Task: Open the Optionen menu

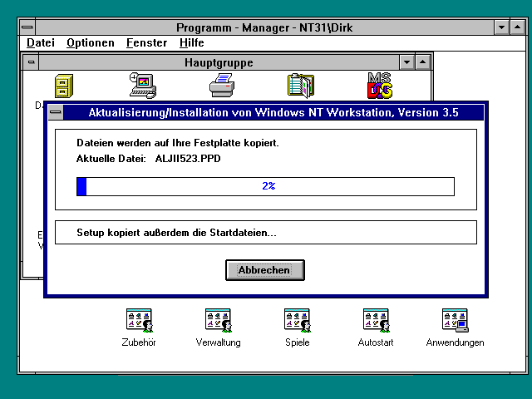Action: pos(91,42)
